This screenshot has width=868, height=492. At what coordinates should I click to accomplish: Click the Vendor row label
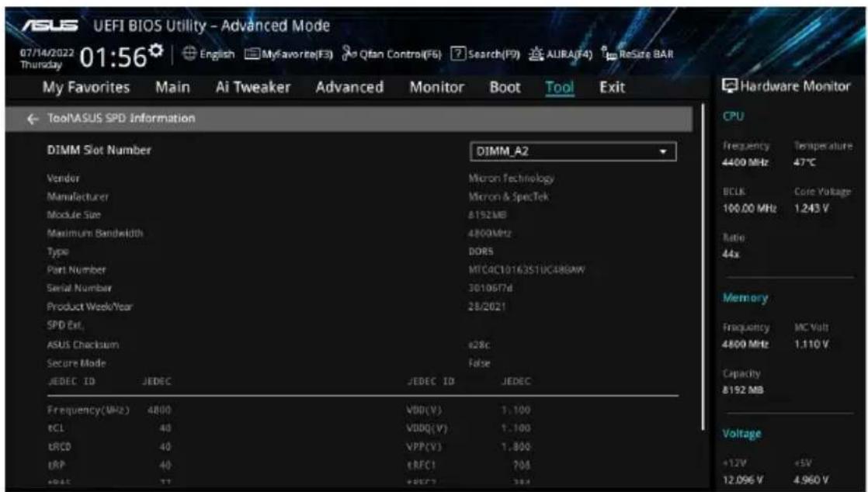tap(63, 178)
